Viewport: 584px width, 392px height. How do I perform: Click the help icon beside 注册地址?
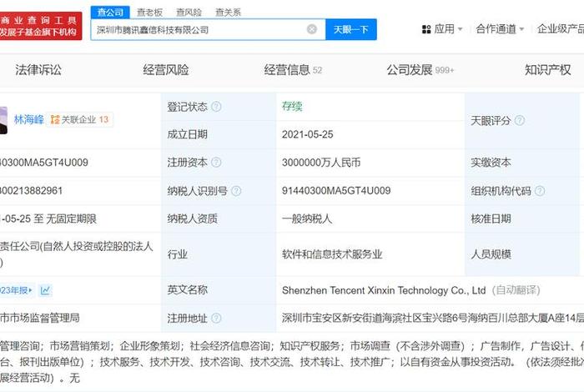216,319
